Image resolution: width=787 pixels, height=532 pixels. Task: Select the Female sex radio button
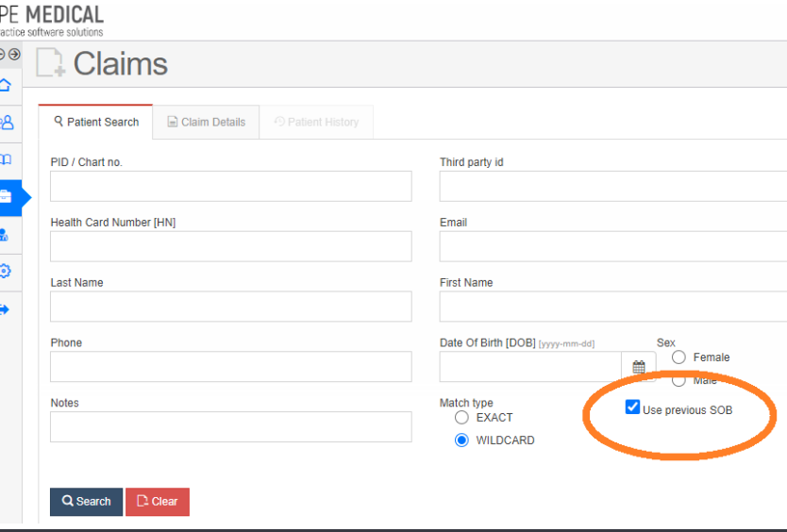pos(678,357)
